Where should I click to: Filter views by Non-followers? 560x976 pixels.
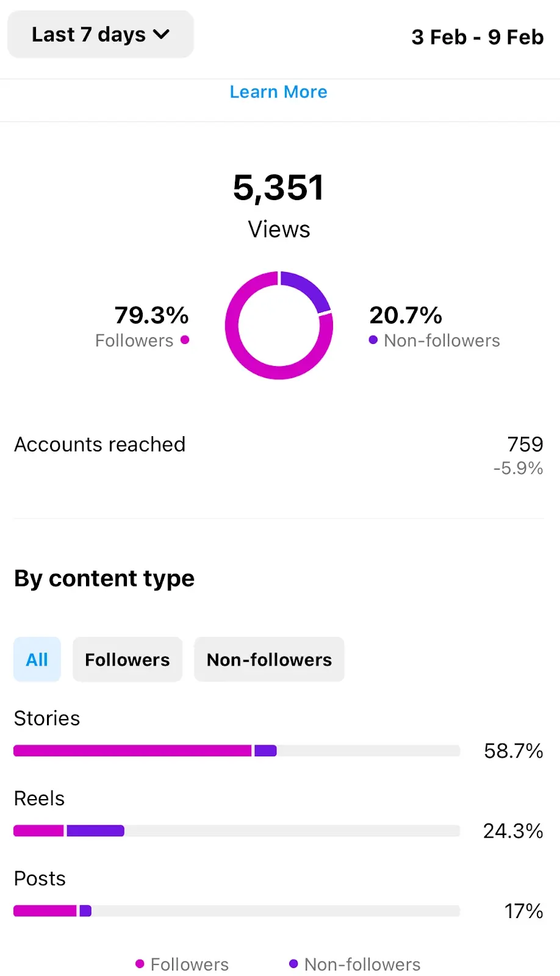[x=269, y=659]
